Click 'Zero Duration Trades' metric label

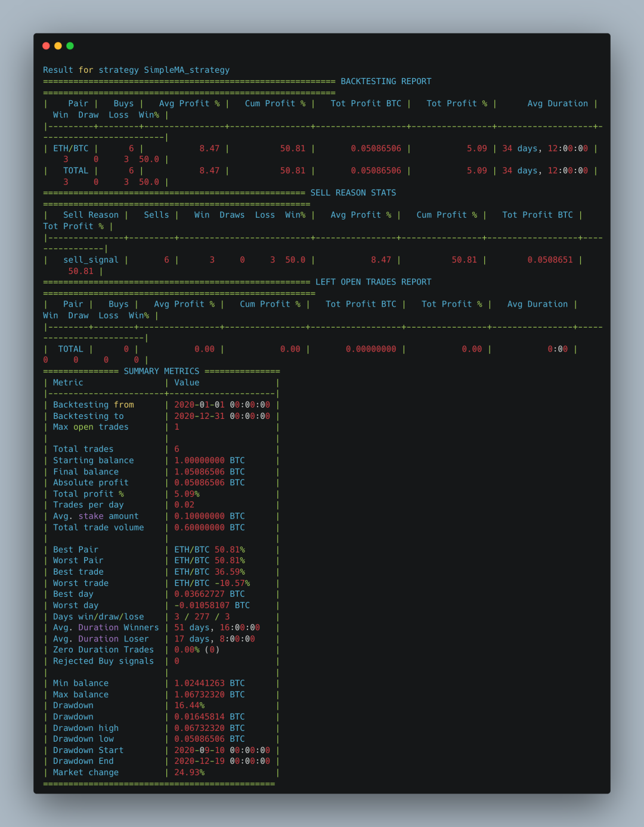[103, 650]
